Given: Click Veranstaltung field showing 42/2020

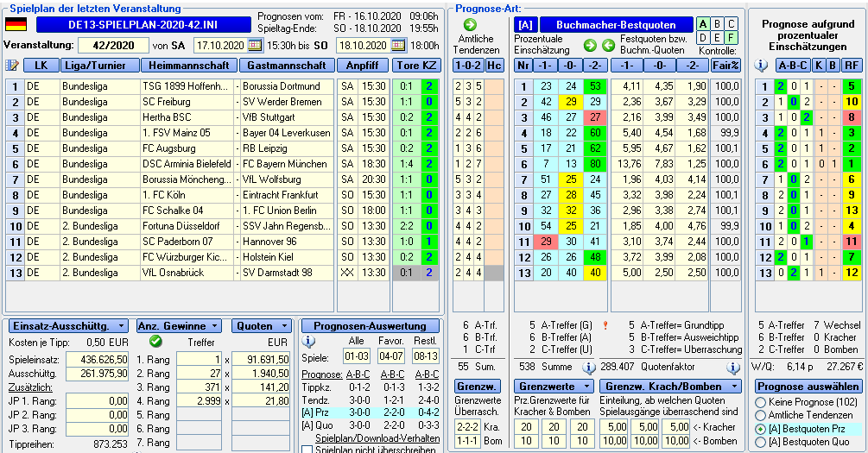Looking at the screenshot, I should [x=113, y=46].
